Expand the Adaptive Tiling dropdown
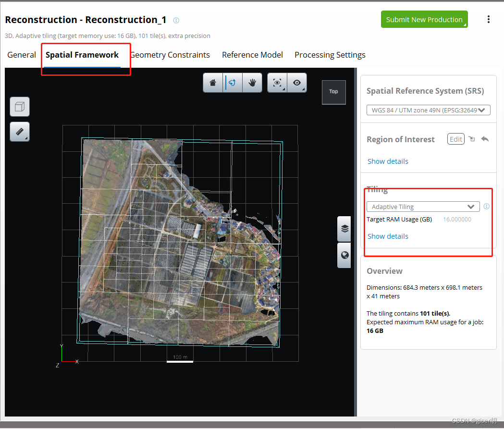504x429 pixels. (x=423, y=207)
